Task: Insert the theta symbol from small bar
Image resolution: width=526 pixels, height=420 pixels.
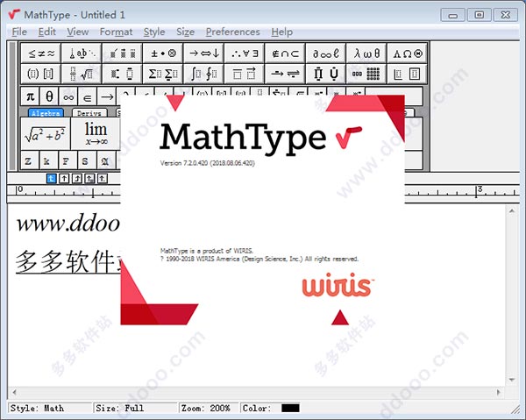Action: [x=49, y=96]
